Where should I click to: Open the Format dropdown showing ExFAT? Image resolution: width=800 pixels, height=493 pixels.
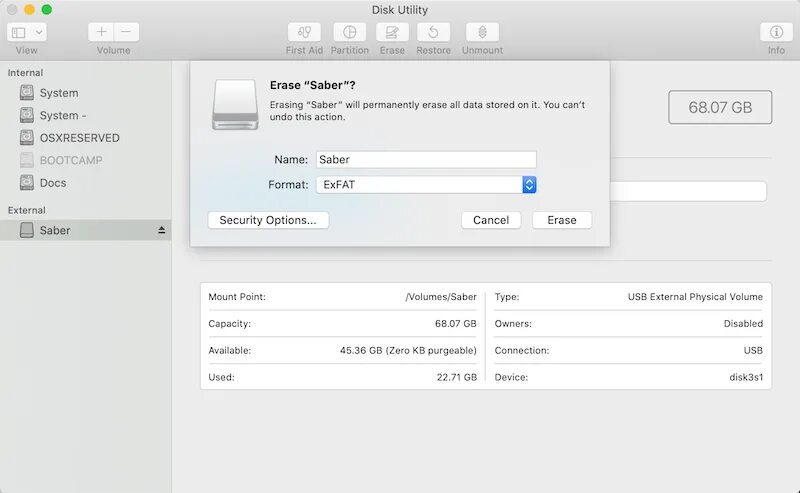(426, 185)
